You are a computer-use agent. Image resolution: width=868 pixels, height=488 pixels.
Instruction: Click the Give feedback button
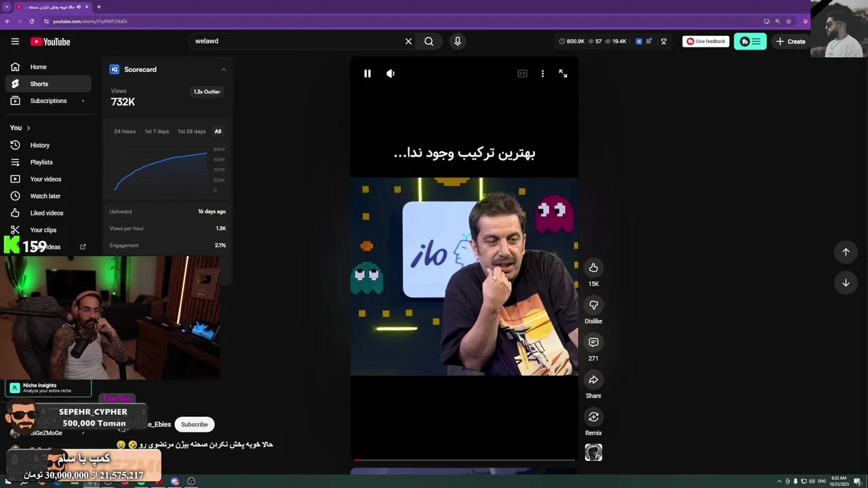pyautogui.click(x=706, y=41)
